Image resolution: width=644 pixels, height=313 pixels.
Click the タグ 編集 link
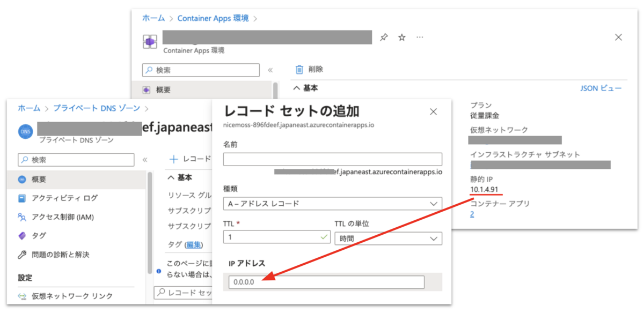click(193, 244)
